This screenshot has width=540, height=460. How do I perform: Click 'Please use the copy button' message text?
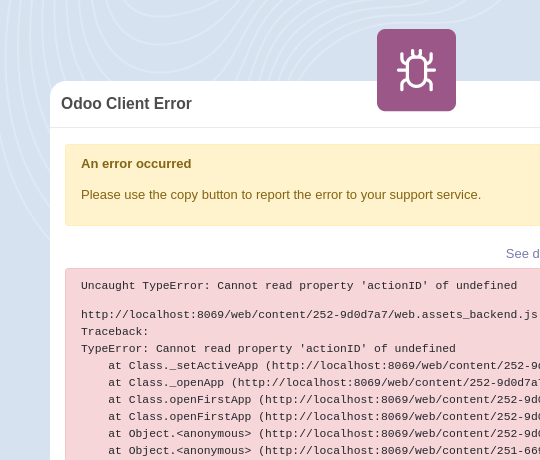(281, 195)
